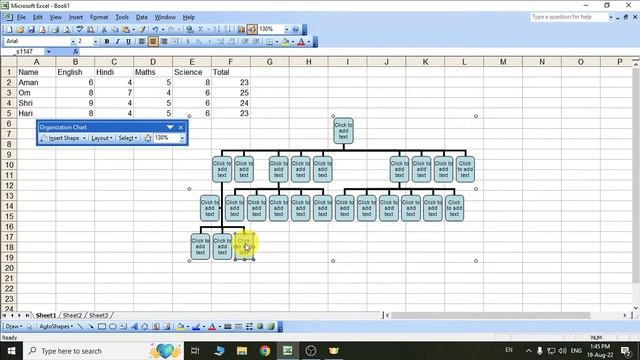
Task: Click the Undo arrow icon
Action: coord(155,29)
